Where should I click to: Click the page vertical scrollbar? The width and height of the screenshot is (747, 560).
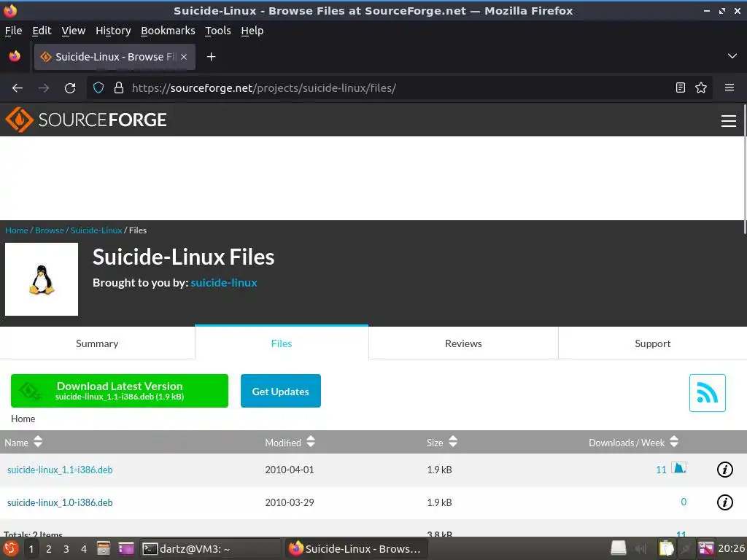click(x=744, y=169)
